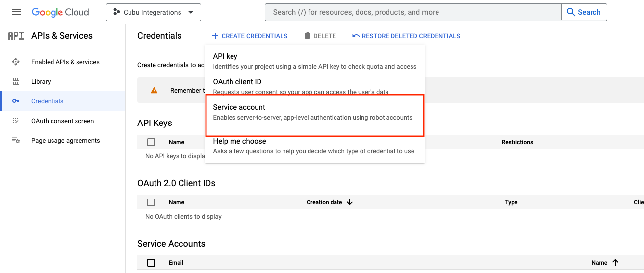Sort by Creation date column
This screenshot has height=273, width=644.
tap(324, 202)
